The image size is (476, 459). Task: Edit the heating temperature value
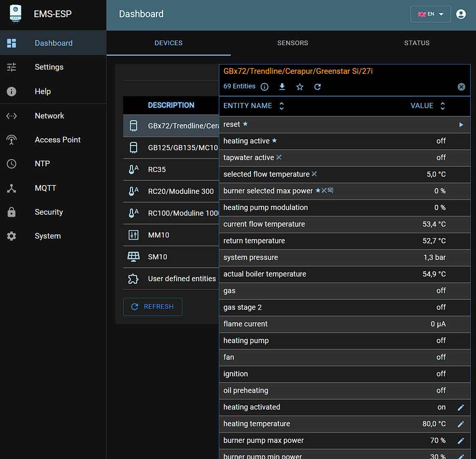(x=460, y=424)
